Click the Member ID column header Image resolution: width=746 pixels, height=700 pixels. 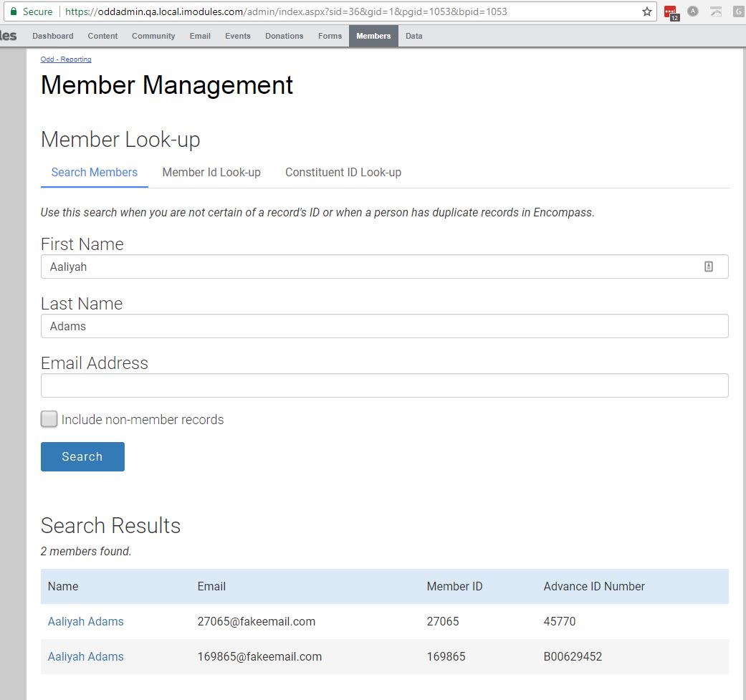(454, 586)
